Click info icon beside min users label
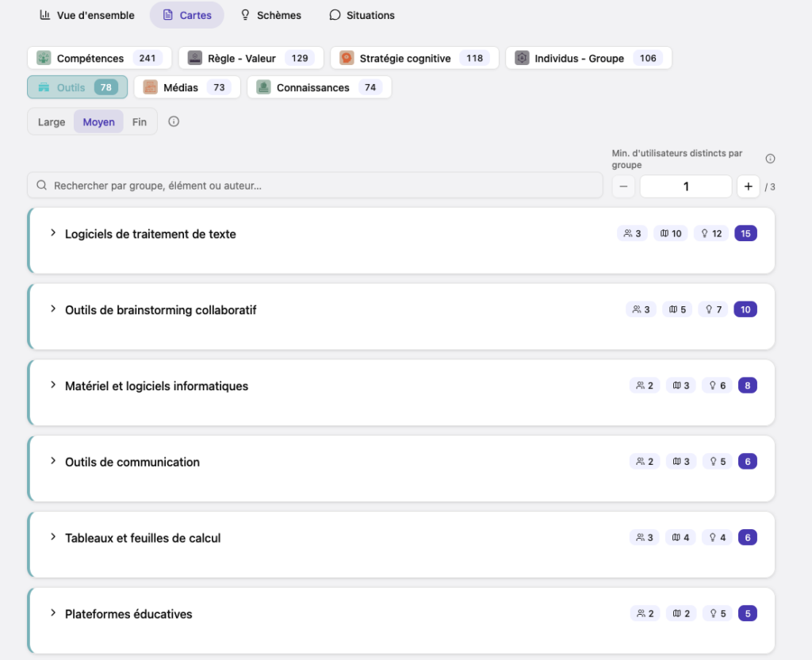This screenshot has height=660, width=812. 770,159
